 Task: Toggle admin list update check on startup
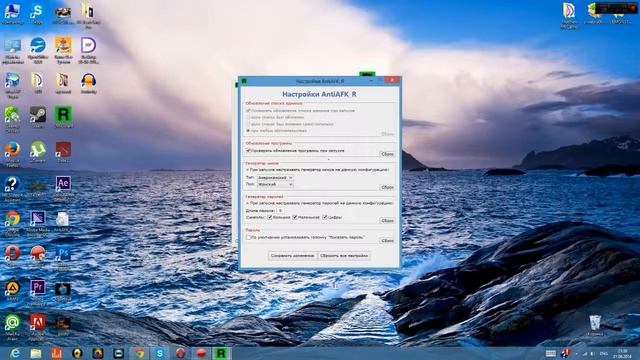(x=248, y=111)
